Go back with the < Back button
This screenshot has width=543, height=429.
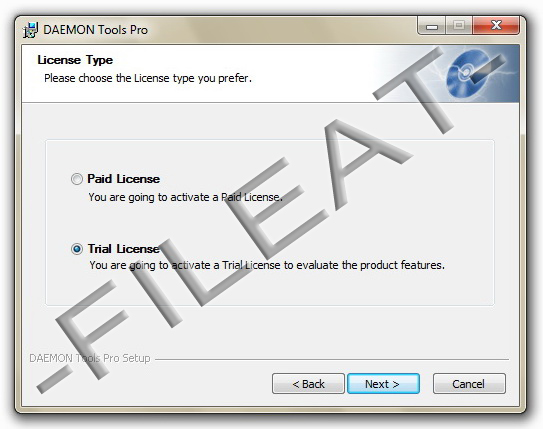[308, 384]
